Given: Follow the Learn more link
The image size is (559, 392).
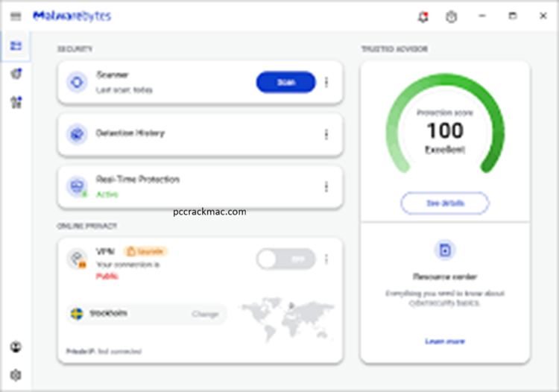Looking at the screenshot, I should 445,341.
